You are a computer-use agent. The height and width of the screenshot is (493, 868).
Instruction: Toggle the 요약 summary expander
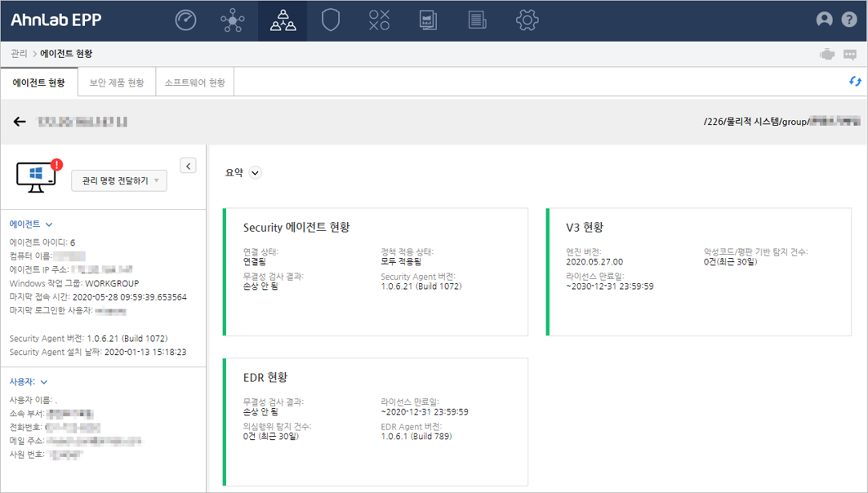point(255,172)
